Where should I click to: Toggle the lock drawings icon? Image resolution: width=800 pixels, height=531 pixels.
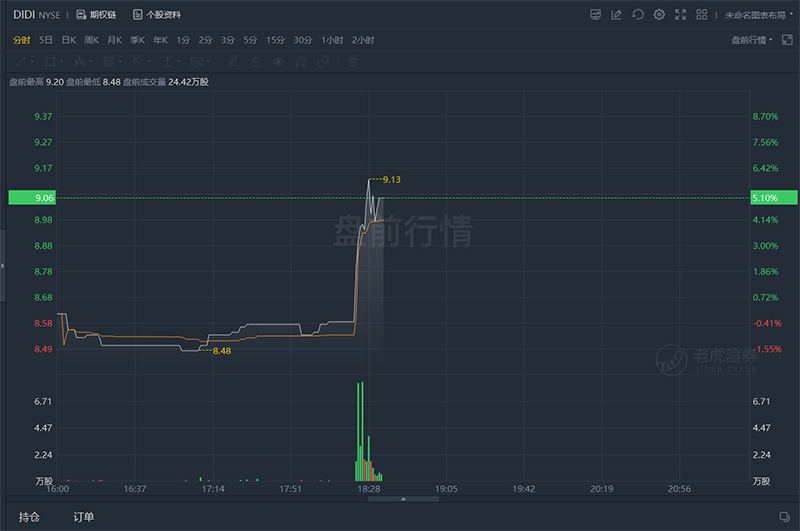point(256,62)
